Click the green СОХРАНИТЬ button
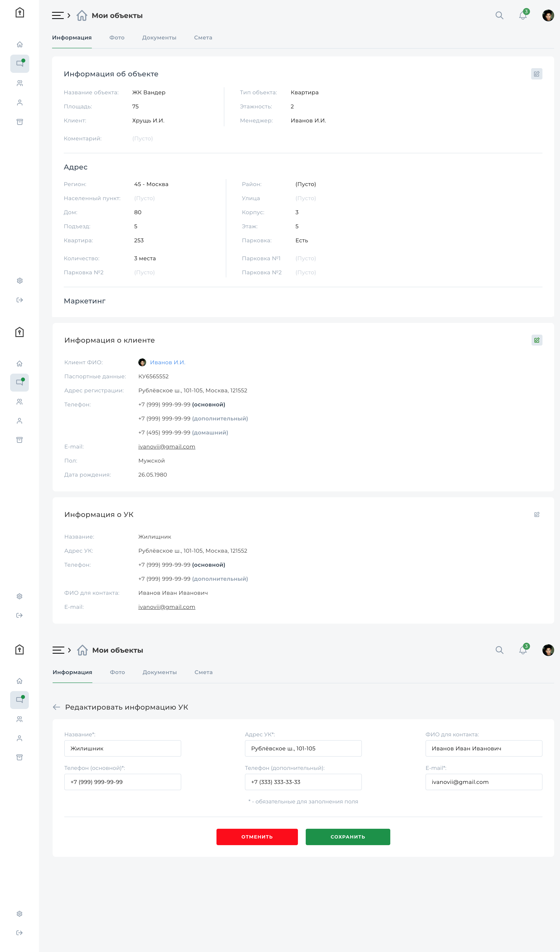The height and width of the screenshot is (952, 560). tap(348, 837)
